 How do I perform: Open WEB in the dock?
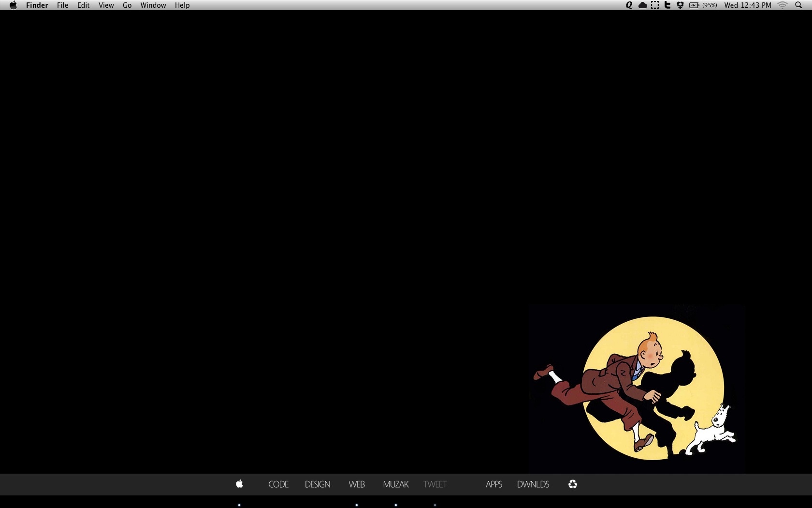coord(357,484)
